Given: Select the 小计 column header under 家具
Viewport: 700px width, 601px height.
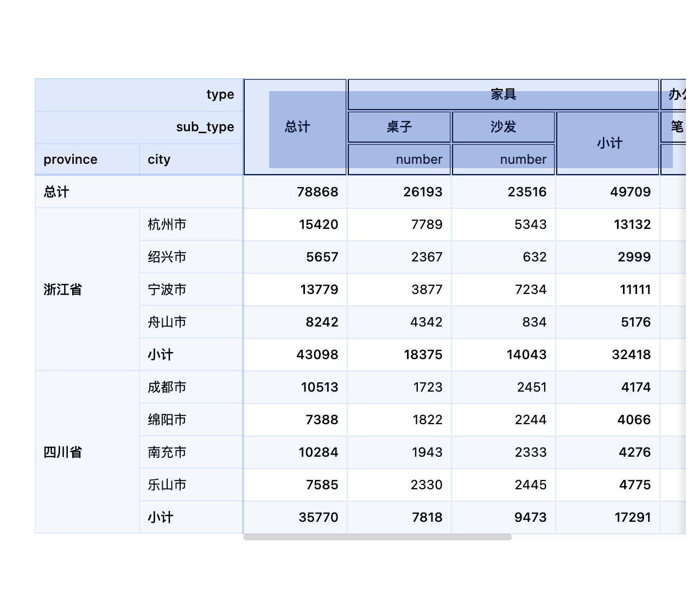Looking at the screenshot, I should 608,143.
